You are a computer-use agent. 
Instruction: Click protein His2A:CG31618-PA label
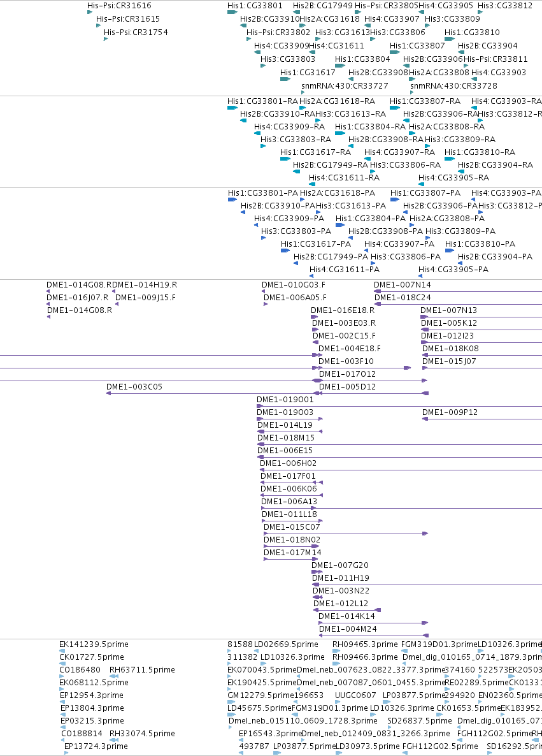point(338,193)
